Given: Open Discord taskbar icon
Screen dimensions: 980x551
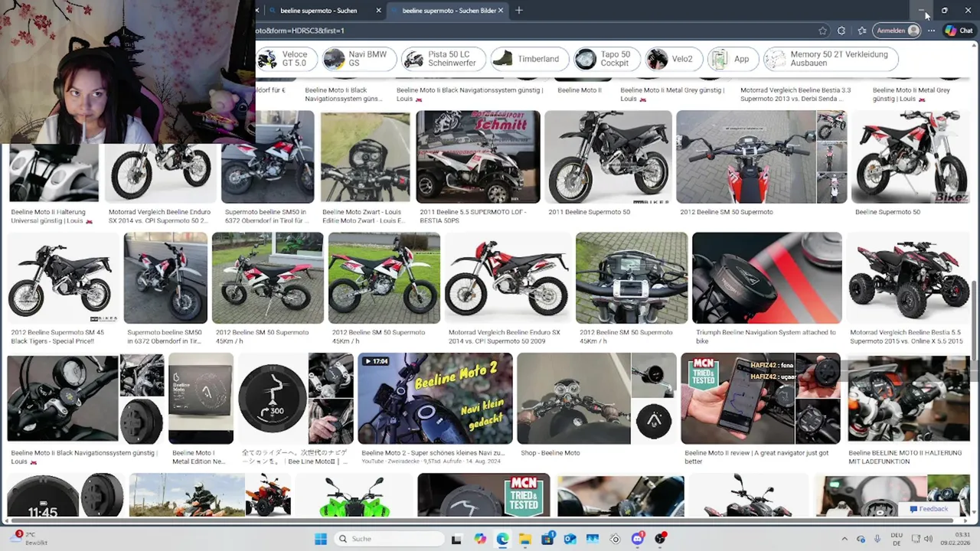Looking at the screenshot, I should click(637, 539).
